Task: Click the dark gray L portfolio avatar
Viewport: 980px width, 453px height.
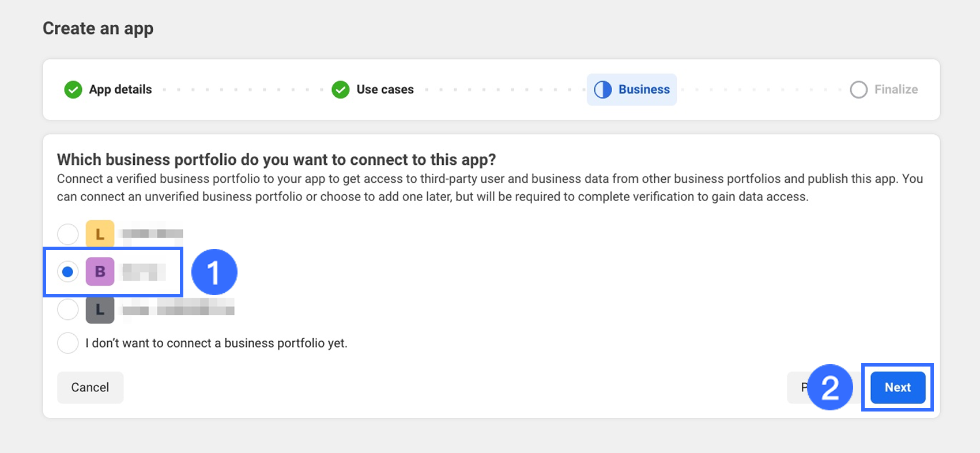Action: (100, 309)
